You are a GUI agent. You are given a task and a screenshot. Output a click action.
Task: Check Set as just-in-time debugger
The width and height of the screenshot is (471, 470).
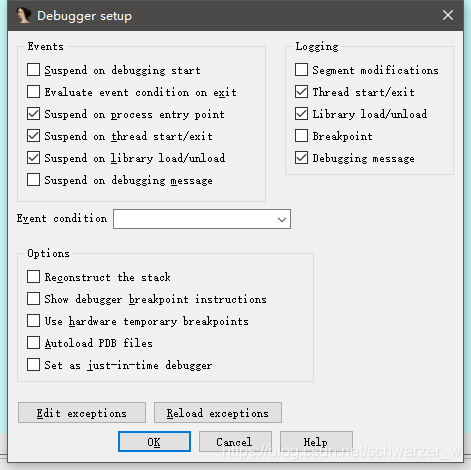coord(33,365)
